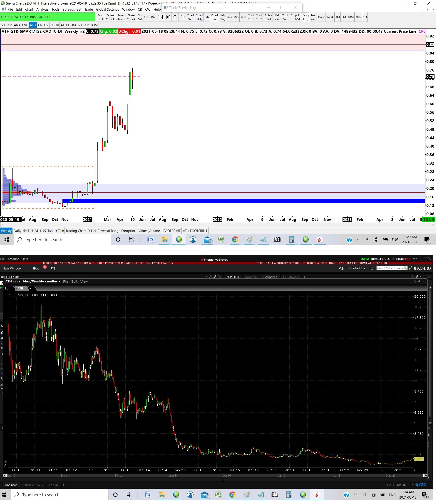The image size is (447, 504).
Task: Expand Windows system tray hidden icons
Action: 355,495
